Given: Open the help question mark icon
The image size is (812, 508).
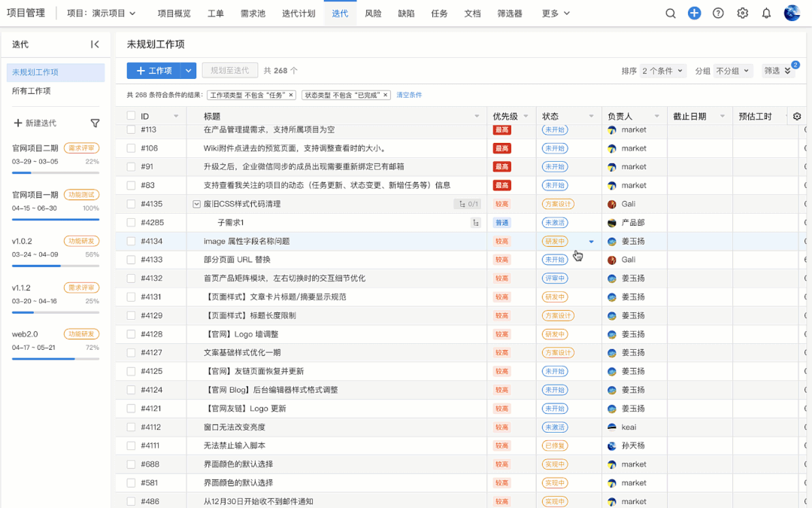Looking at the screenshot, I should click(x=718, y=13).
